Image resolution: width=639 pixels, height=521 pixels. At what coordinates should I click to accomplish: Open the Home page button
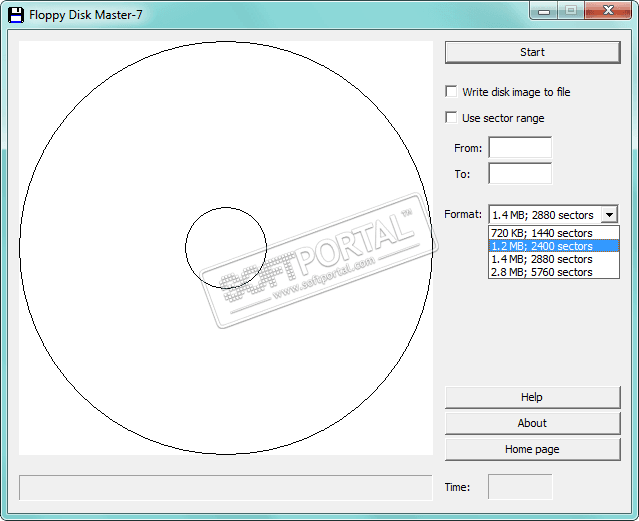point(533,449)
